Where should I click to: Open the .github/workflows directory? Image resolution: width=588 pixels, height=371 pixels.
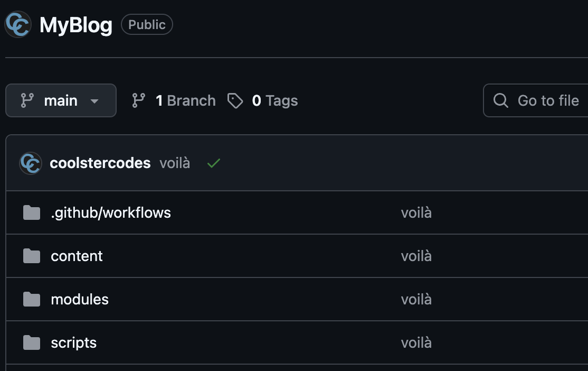(111, 213)
